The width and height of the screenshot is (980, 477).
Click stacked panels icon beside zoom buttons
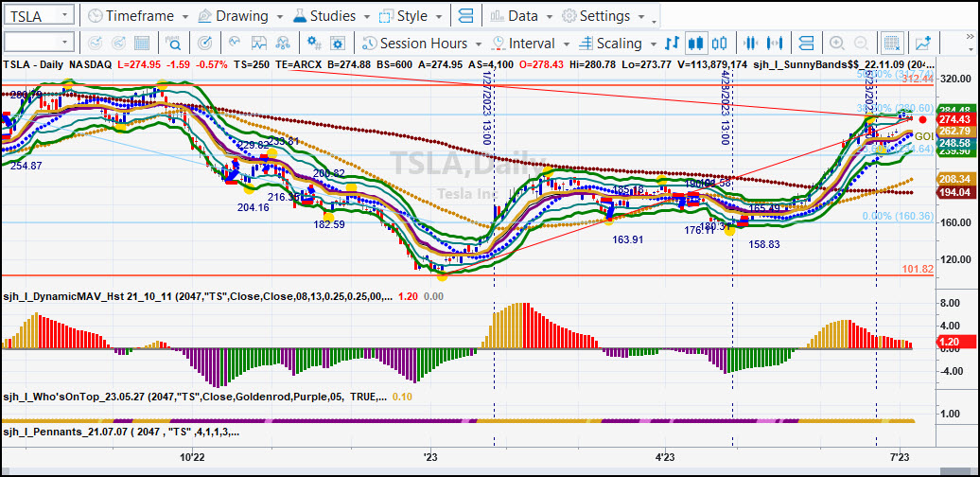point(807,44)
